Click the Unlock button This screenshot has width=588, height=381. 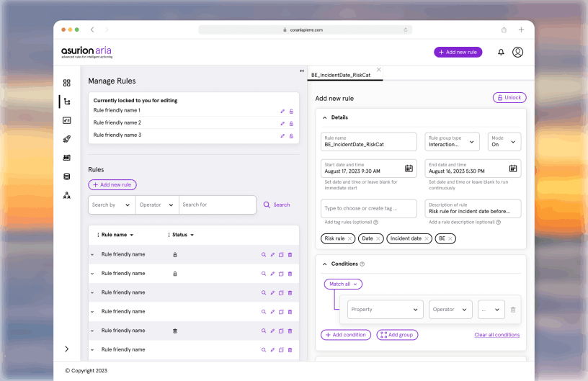(x=509, y=98)
